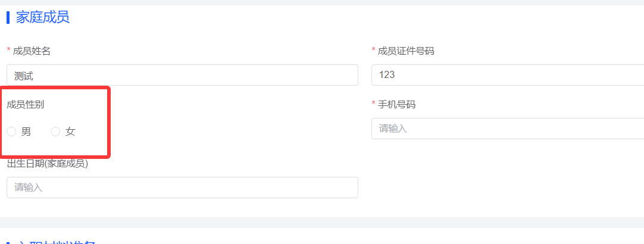The image size is (644, 244).
Task: Click the 手机号码 input field
Action: click(x=507, y=129)
